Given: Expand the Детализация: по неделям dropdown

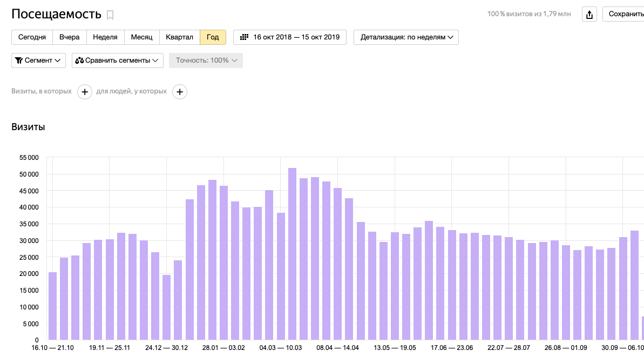Looking at the screenshot, I should pos(406,37).
